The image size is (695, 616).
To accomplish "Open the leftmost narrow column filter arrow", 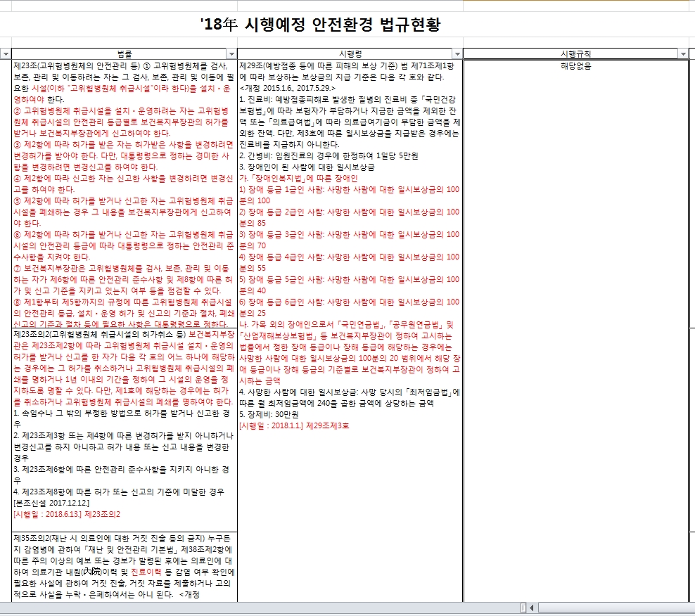I will coord(5,54).
